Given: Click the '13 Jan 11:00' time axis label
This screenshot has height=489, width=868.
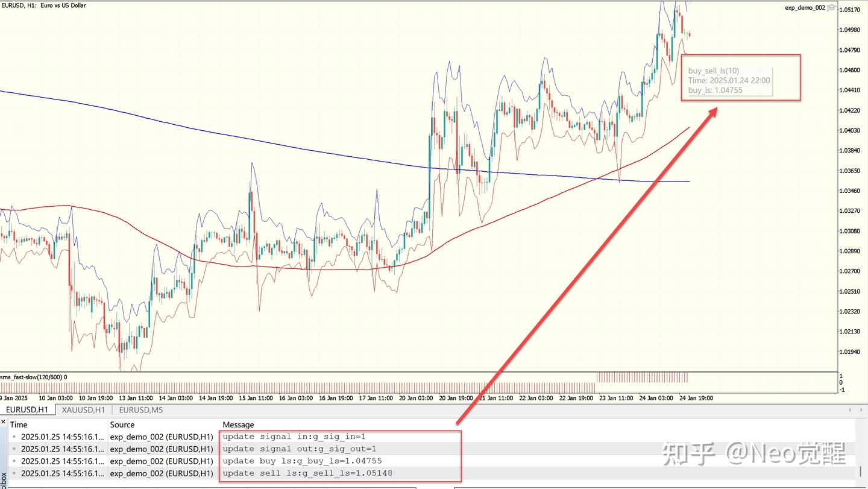Looking at the screenshot, I should coord(136,398).
